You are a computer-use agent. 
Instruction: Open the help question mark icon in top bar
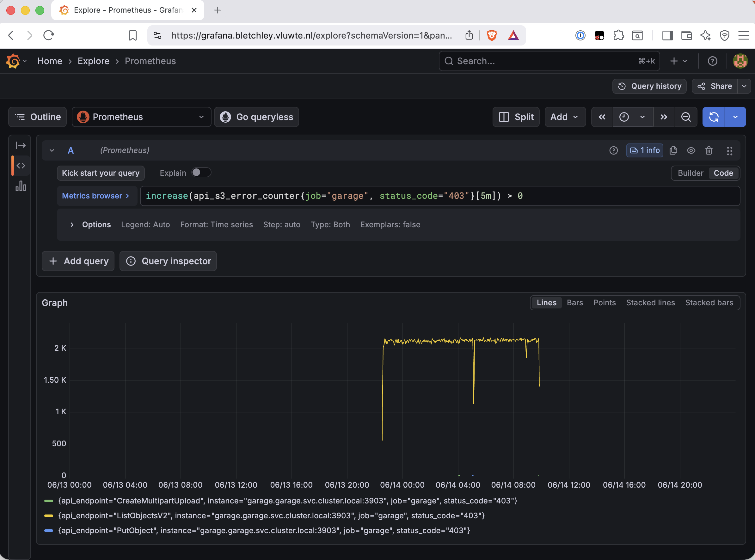(x=712, y=61)
